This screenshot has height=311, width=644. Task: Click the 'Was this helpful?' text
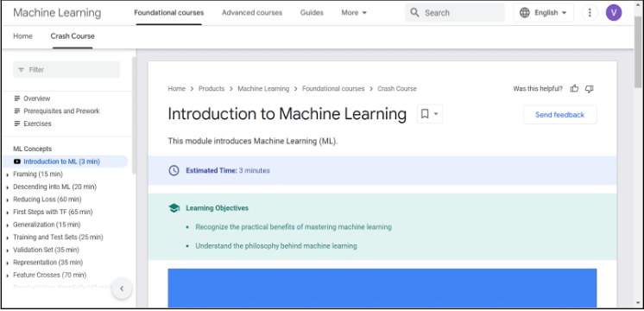click(538, 89)
